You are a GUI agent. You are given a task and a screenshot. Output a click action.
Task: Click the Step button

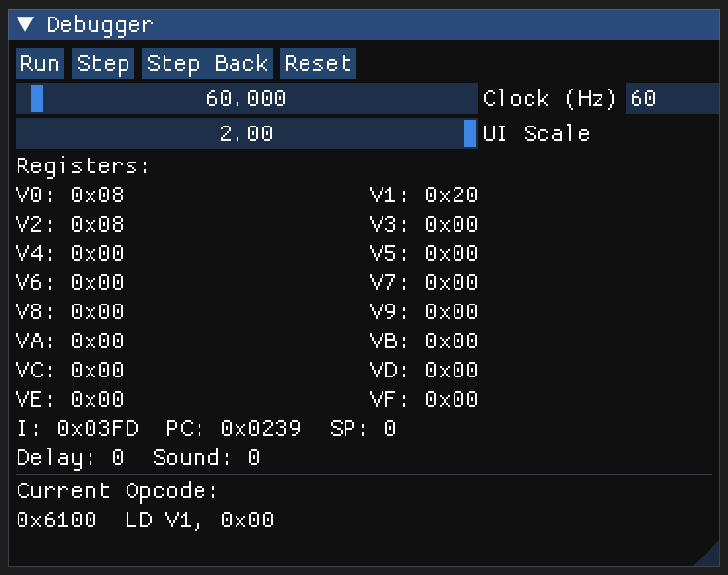(x=103, y=64)
